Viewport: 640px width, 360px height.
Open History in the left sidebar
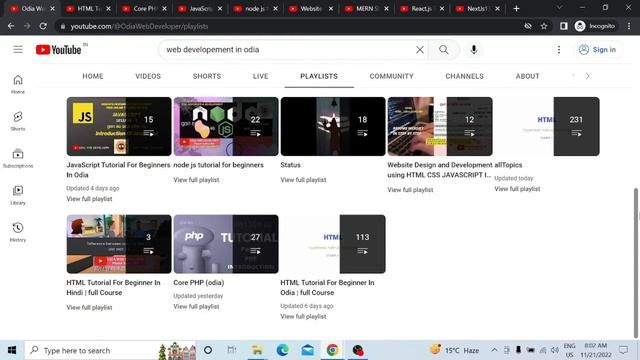(18, 232)
